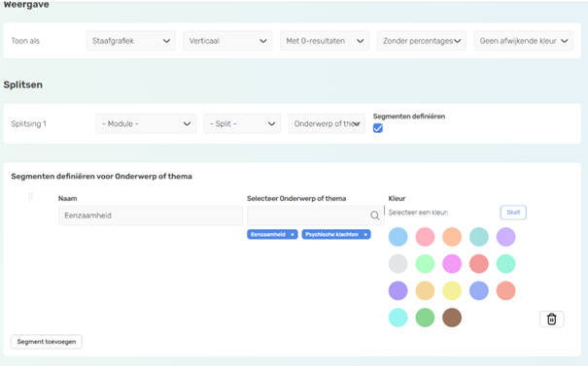Image resolution: width=588 pixels, height=366 pixels.
Task: Remove the Eenzaamheid tag with its x
Action: coord(293,235)
